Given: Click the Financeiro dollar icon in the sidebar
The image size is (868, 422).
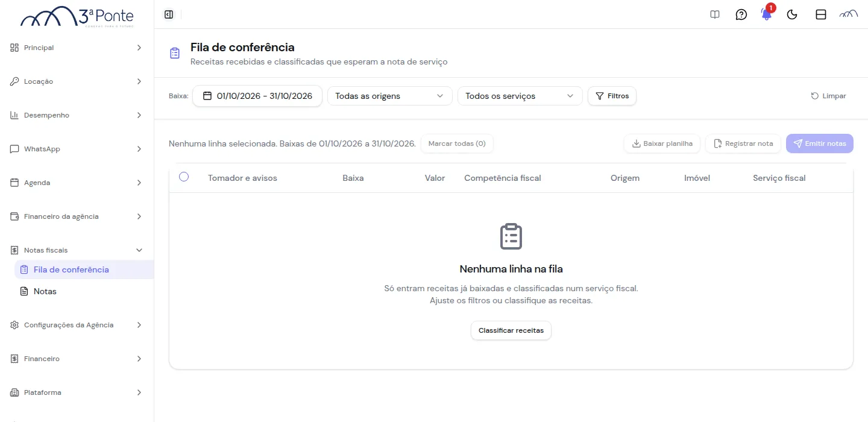Looking at the screenshot, I should pyautogui.click(x=14, y=359).
